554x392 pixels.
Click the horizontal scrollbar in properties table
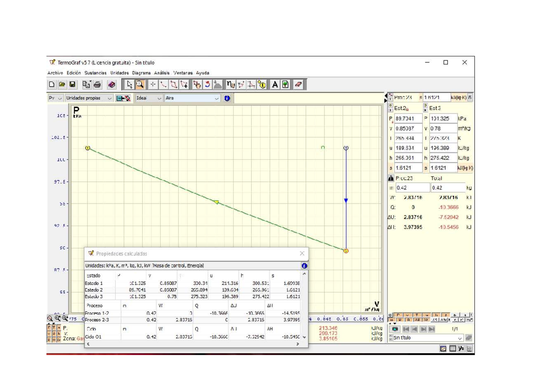point(193,344)
